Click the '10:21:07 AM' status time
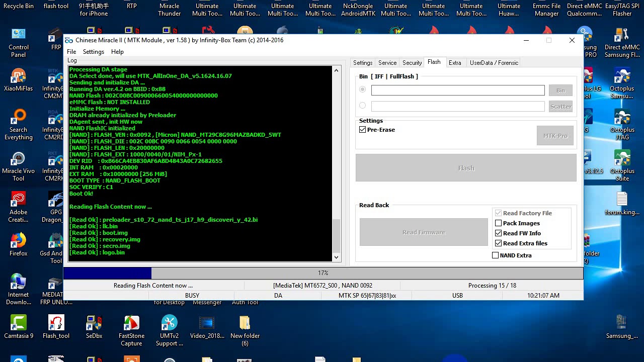 pyautogui.click(x=543, y=296)
